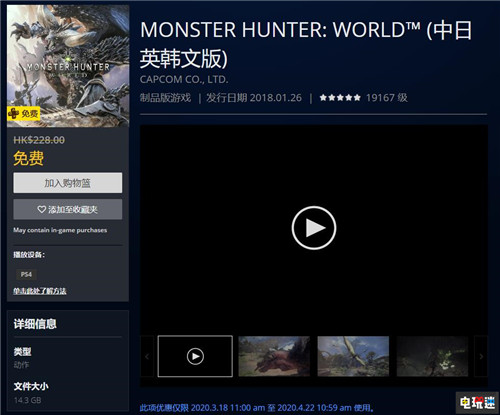Click the heart icon on wishlist button
Image resolution: width=500 pixels, height=415 pixels.
tap(42, 209)
